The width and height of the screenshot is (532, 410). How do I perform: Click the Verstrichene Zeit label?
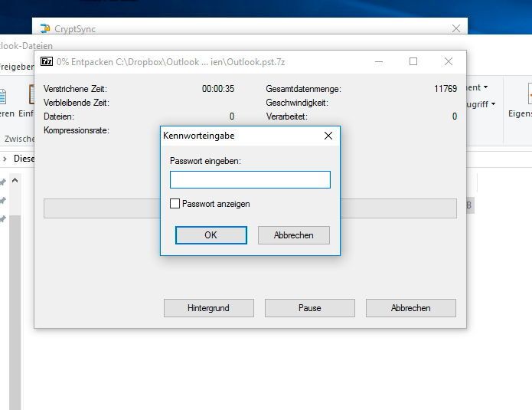coord(75,89)
